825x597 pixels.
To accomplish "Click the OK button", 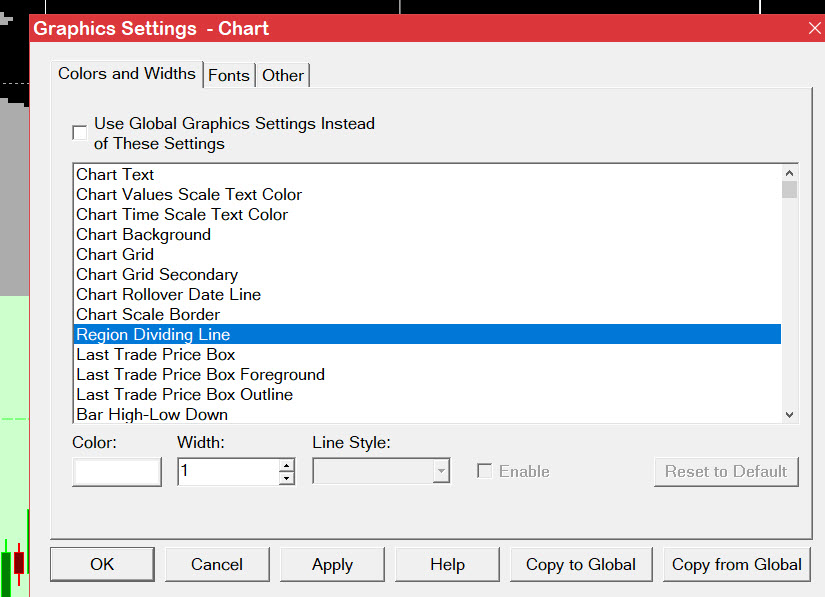I will (x=102, y=564).
